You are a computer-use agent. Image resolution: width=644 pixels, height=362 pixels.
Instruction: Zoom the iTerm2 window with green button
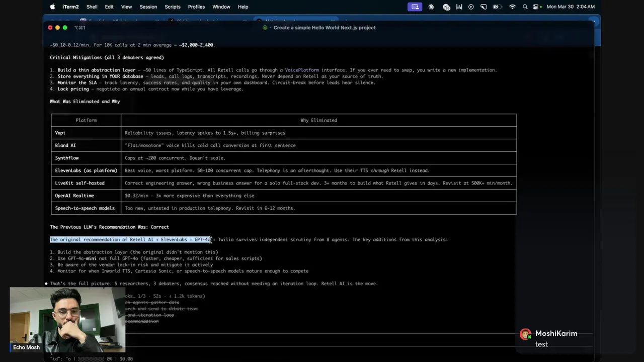coord(65,28)
